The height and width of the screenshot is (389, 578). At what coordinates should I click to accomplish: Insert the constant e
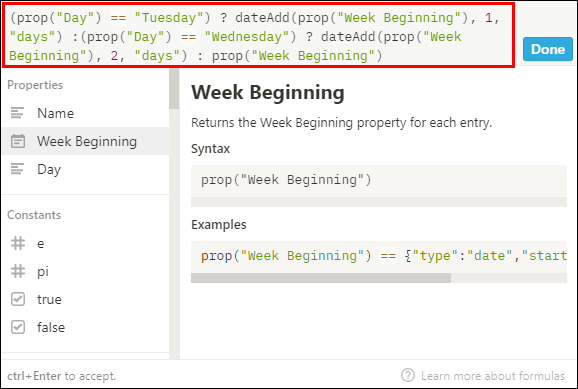[x=86, y=243]
